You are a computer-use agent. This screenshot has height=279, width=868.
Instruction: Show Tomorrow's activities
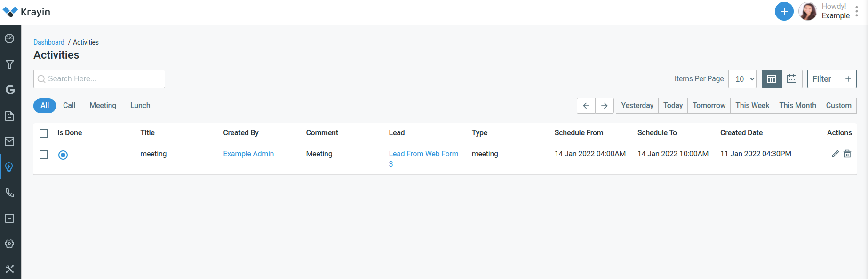pos(709,105)
